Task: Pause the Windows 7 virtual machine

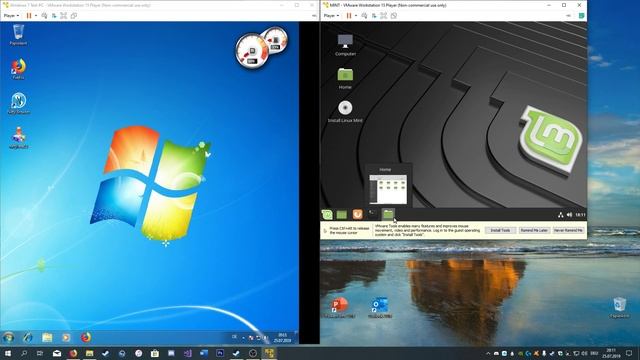Action: [29, 16]
